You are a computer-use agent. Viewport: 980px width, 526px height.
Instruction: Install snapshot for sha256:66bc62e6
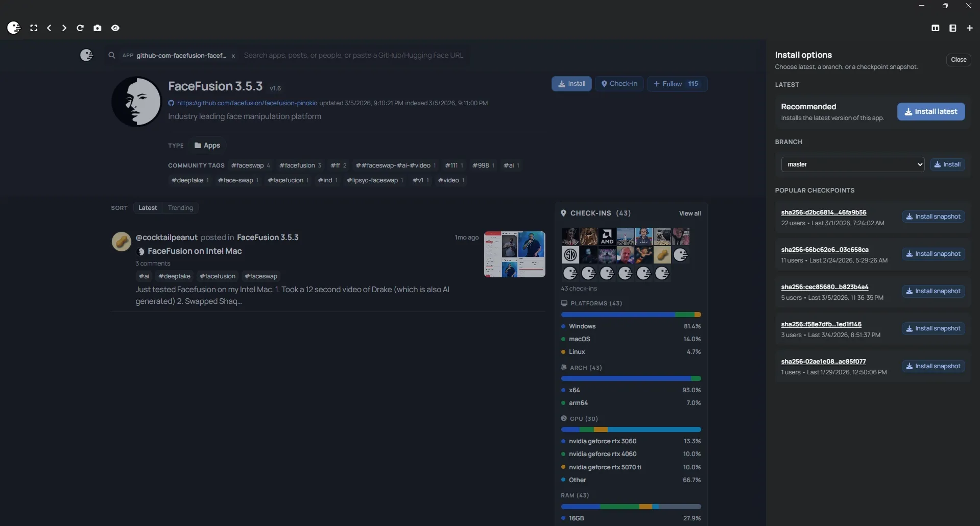point(933,254)
